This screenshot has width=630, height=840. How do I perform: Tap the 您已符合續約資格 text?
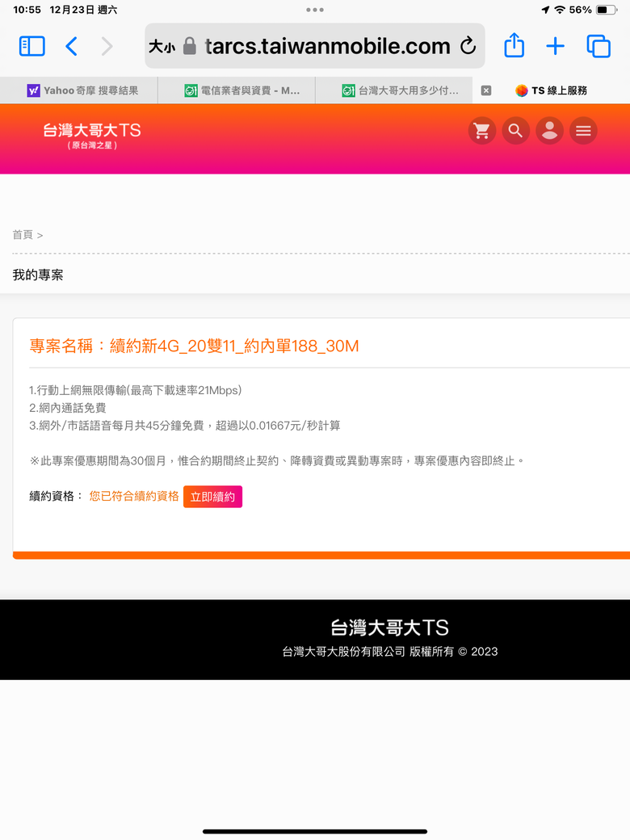[134, 496]
